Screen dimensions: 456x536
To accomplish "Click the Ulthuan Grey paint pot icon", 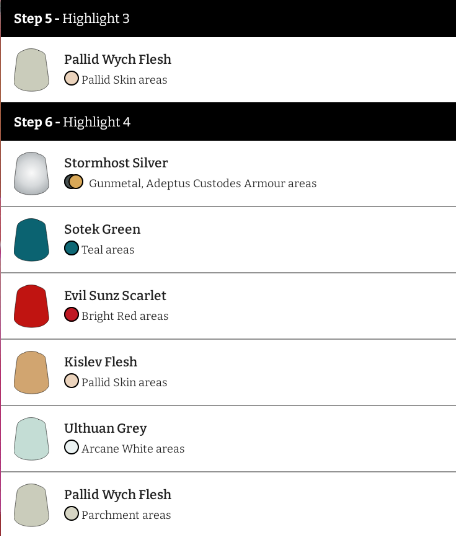I will [x=31, y=439].
